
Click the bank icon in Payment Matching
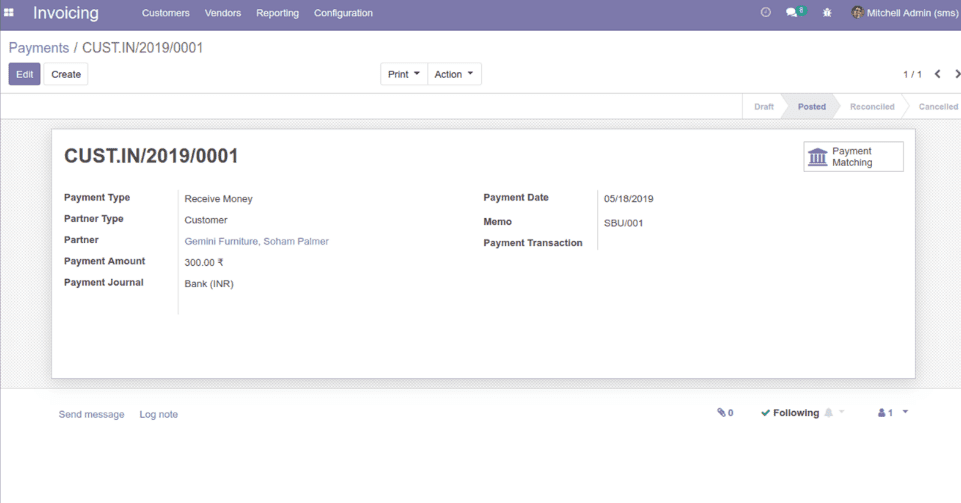click(818, 157)
